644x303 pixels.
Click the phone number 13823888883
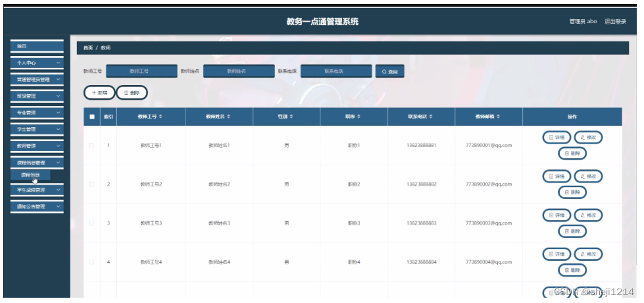pyautogui.click(x=422, y=223)
